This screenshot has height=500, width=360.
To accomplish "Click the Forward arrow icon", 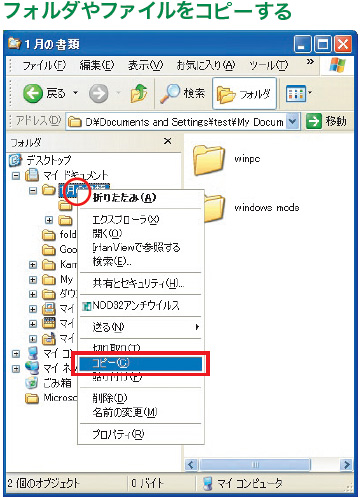I will 99,93.
